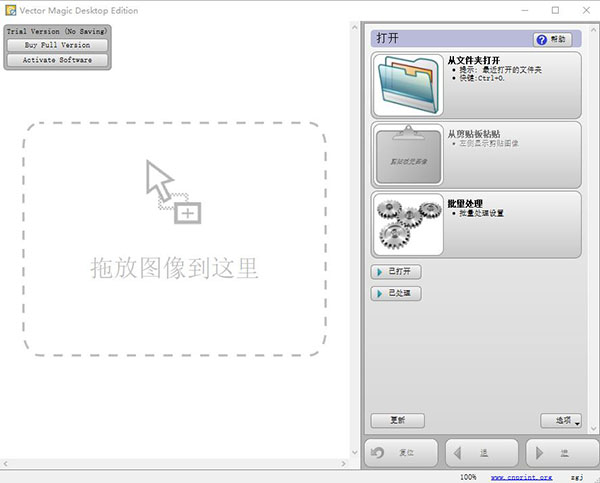The height and width of the screenshot is (483, 600).
Task: Click the 100% zoom status text
Action: [x=468, y=477]
